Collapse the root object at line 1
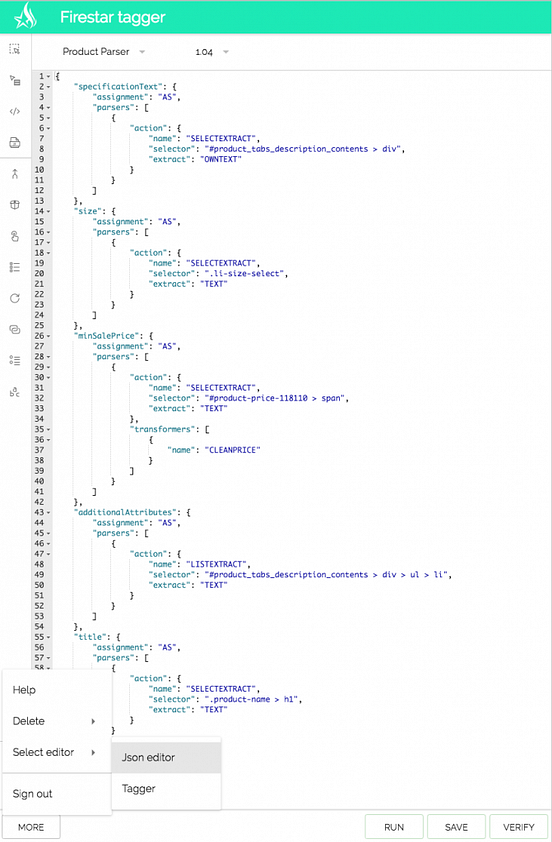Viewport: 552px width, 842px height. tap(49, 76)
